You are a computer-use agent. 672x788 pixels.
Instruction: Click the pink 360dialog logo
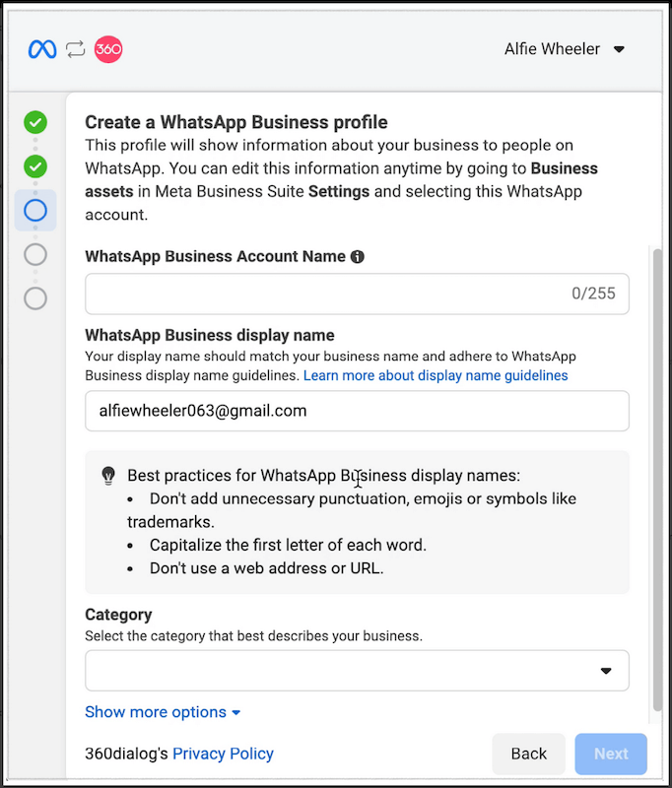pos(108,49)
